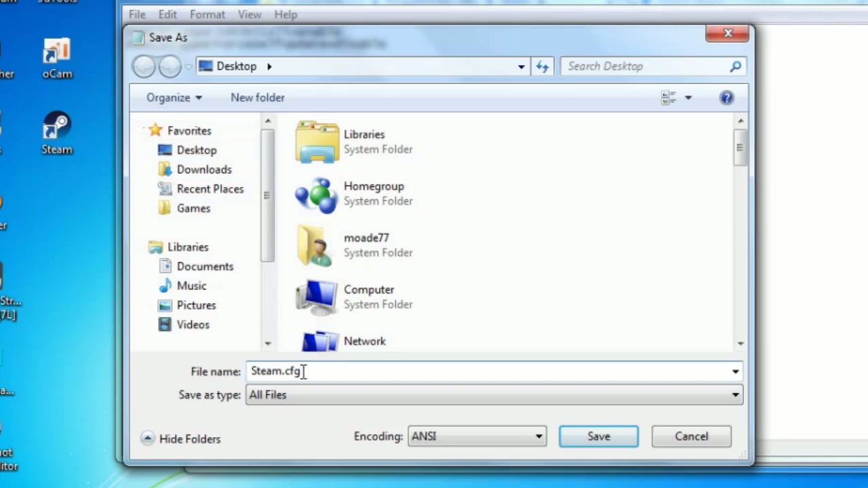Create a New folder

[x=257, y=97]
